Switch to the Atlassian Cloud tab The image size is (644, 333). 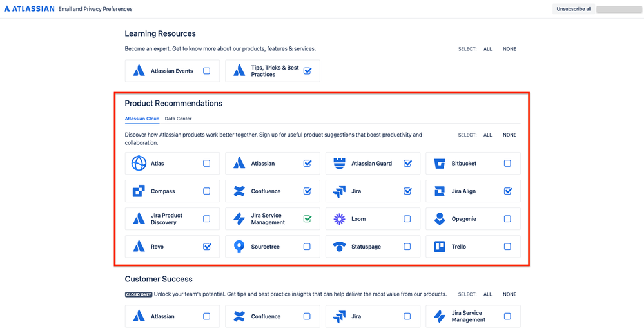142,119
